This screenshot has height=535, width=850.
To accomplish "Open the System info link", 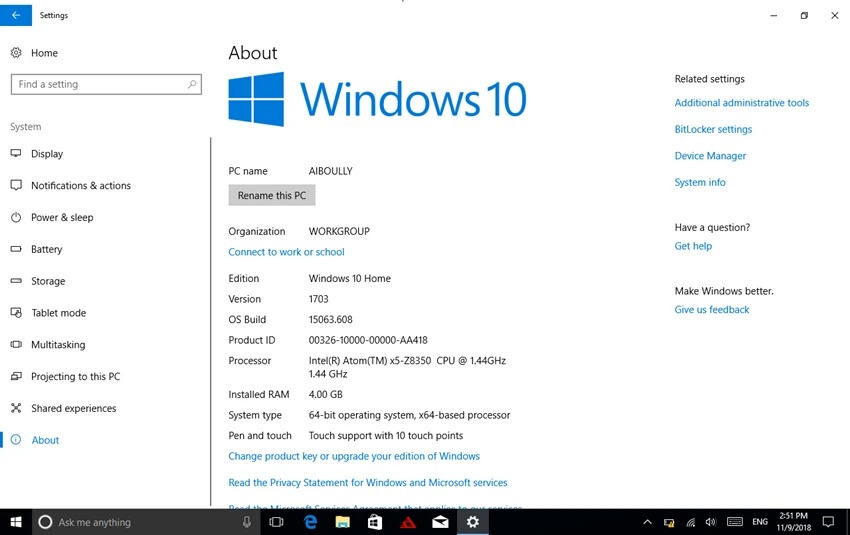I will pyautogui.click(x=700, y=182).
